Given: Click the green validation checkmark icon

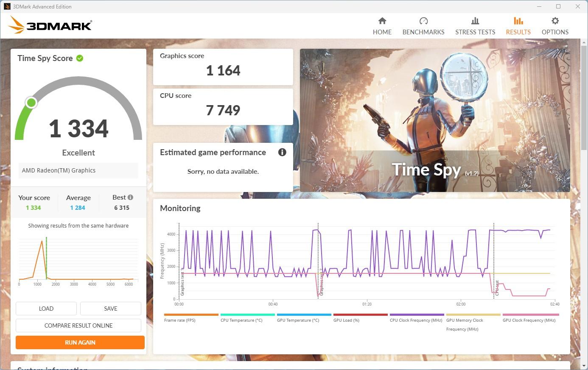Looking at the screenshot, I should pyautogui.click(x=80, y=58).
